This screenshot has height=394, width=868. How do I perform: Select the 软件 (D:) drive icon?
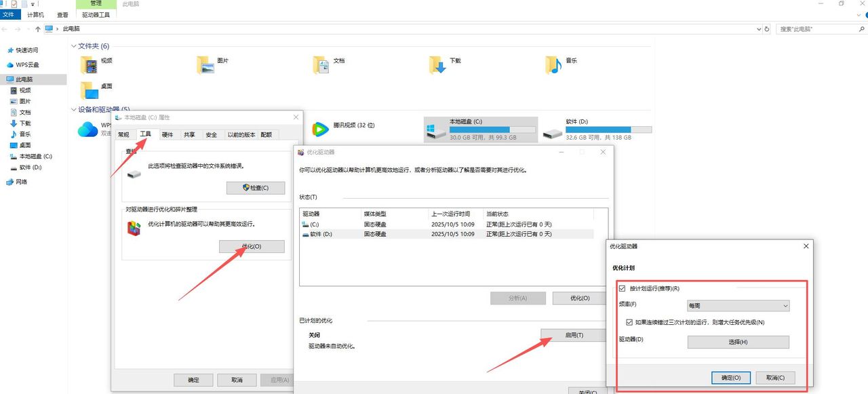pyautogui.click(x=553, y=130)
